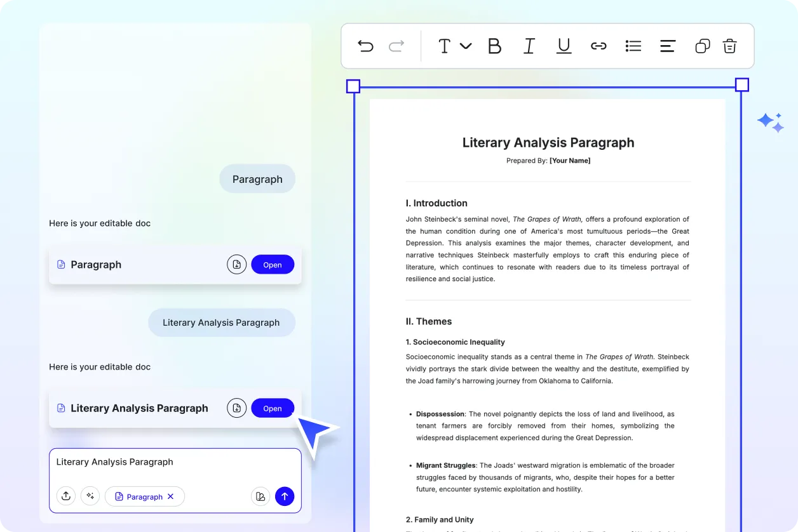Image resolution: width=798 pixels, height=532 pixels.
Task: Download the Paragraph file
Action: (236, 264)
